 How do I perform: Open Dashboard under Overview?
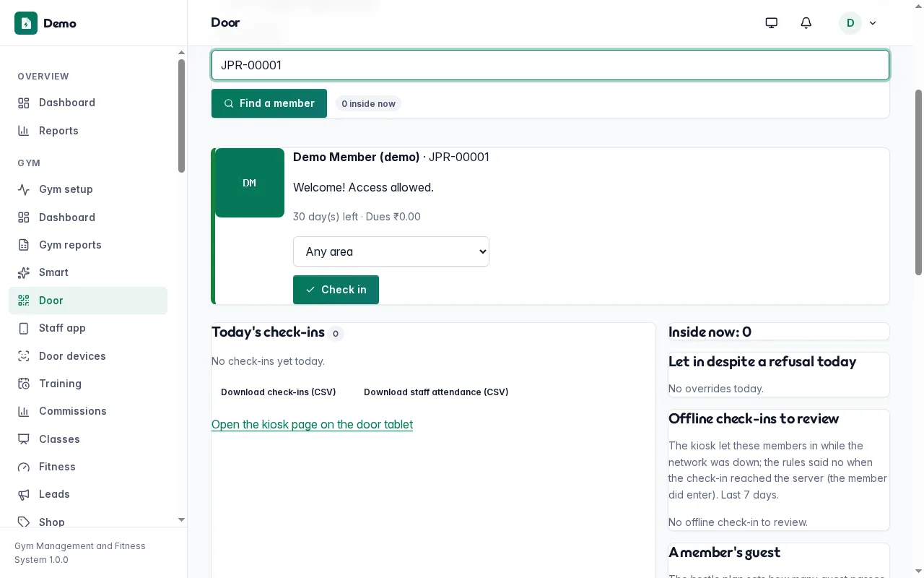point(88,103)
